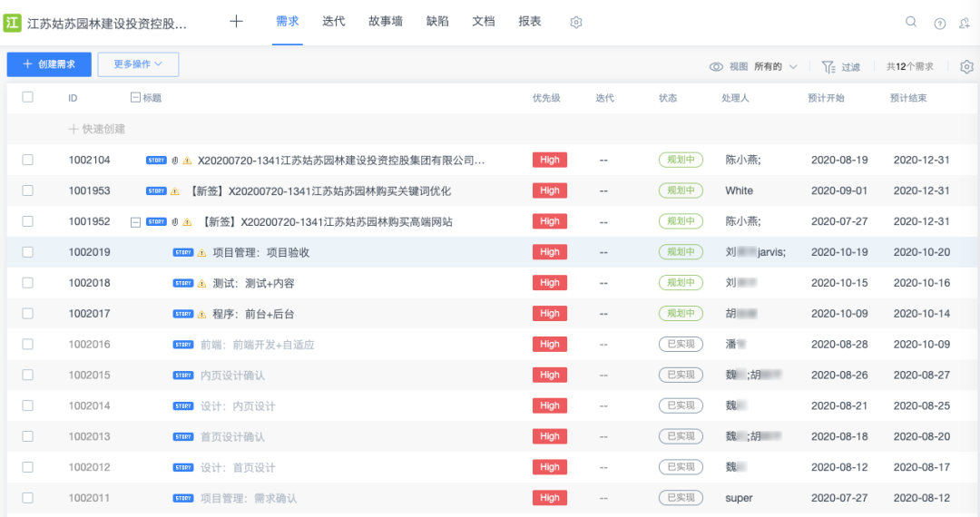Click the filter funnel icon
The height and width of the screenshot is (517, 980).
828,67
